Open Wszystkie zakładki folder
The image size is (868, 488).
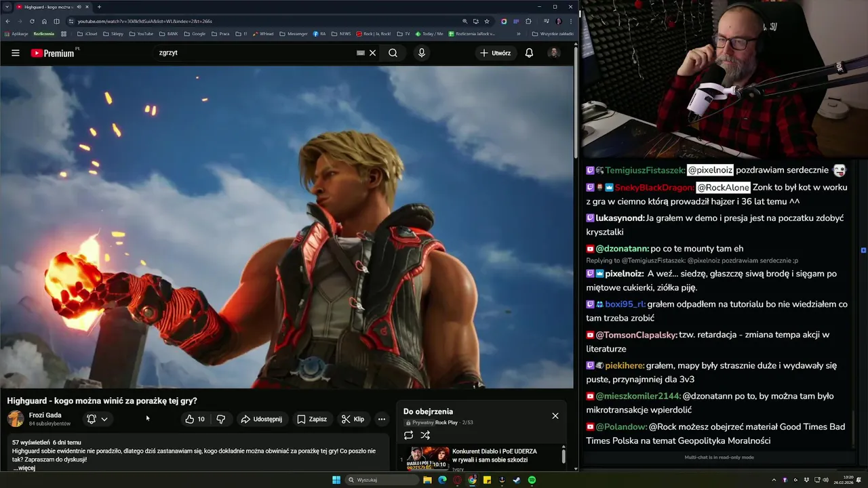point(553,33)
